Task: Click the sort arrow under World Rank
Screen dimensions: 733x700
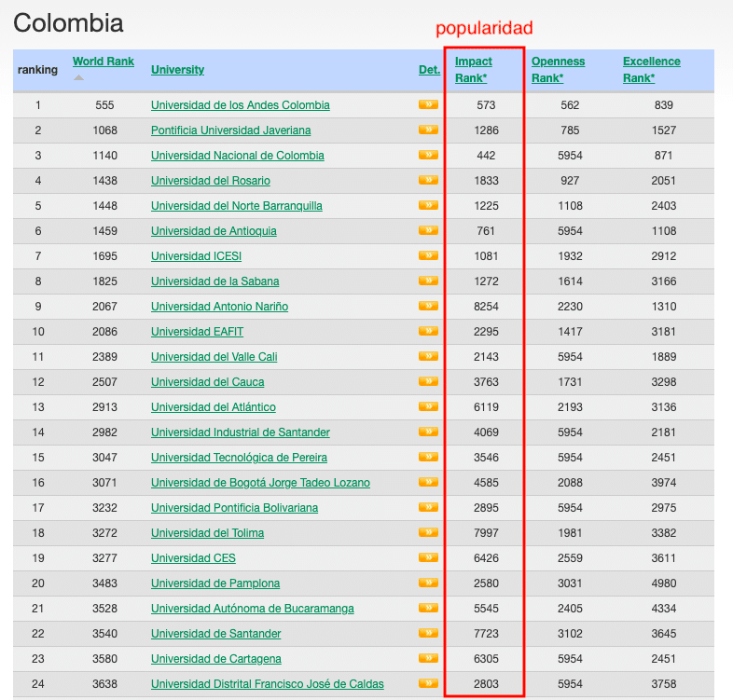Action: tap(77, 77)
